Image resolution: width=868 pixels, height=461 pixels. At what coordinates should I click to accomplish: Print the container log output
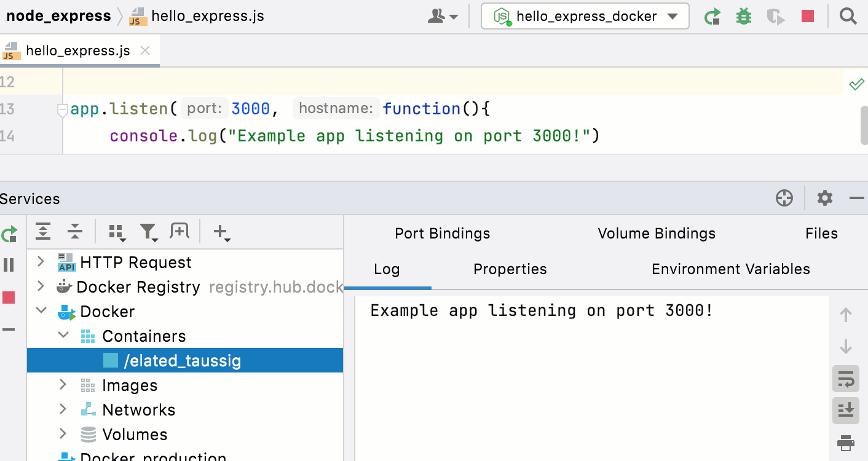click(846, 442)
